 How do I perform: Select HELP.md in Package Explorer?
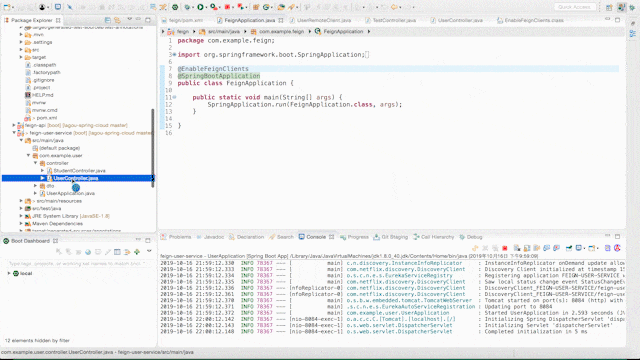click(42, 95)
